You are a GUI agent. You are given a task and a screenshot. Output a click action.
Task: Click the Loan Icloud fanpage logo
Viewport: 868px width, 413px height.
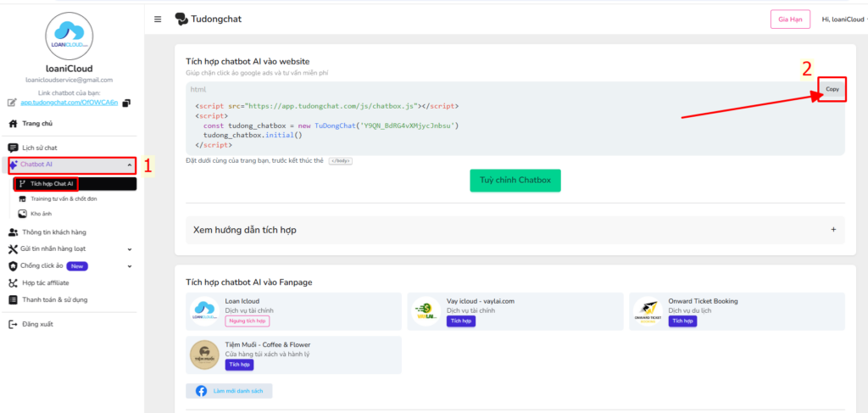205,311
